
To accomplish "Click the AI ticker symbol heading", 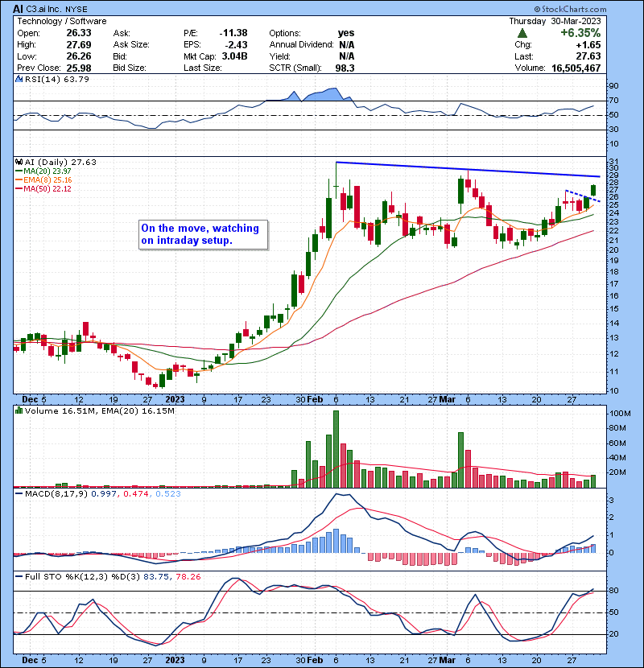I will click(18, 9).
